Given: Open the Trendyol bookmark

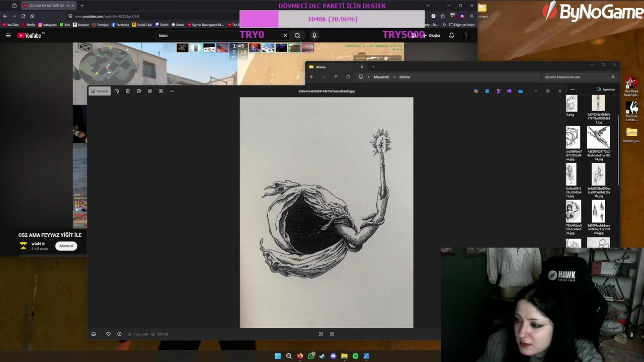Looking at the screenshot, I should (x=100, y=25).
